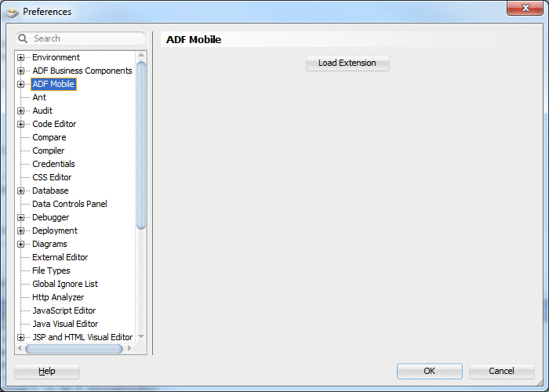Open the File Types preferences
Viewport: 549px width, 392px height.
coord(51,270)
